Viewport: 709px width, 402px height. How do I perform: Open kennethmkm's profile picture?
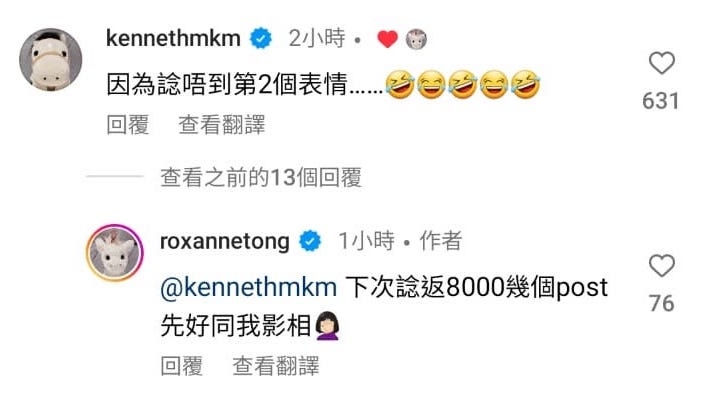[51, 59]
